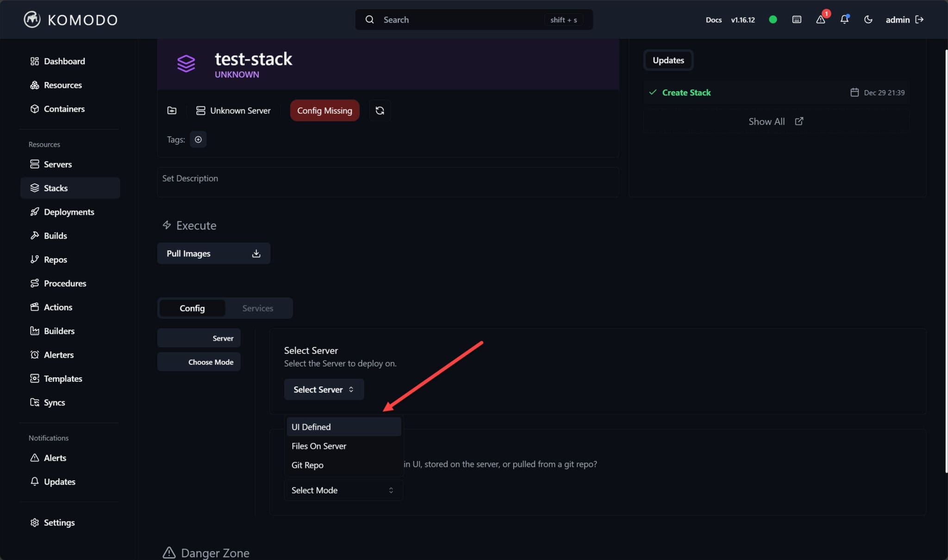Screen dimensions: 948x560
Task: Open the notification bell
Action: point(844,19)
